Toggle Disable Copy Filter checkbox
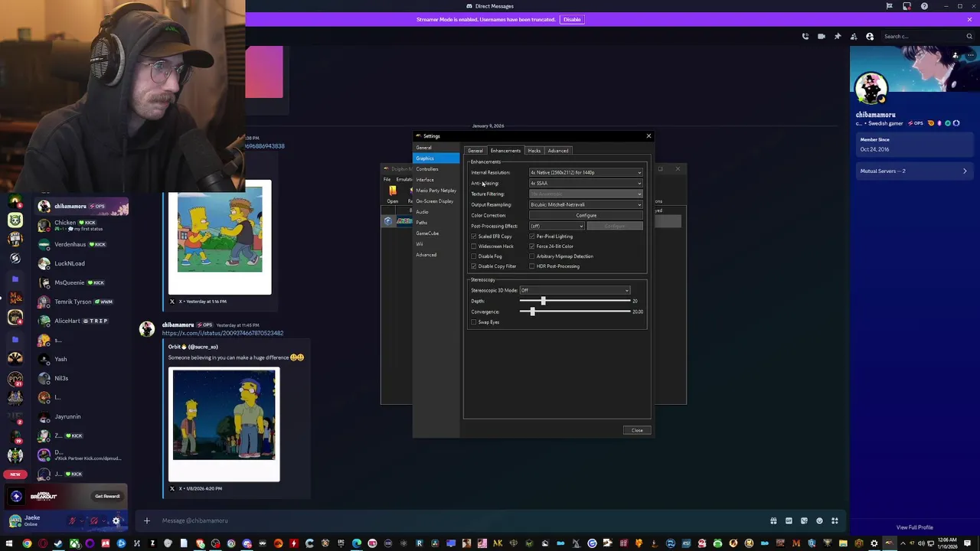980x551 pixels. point(474,266)
